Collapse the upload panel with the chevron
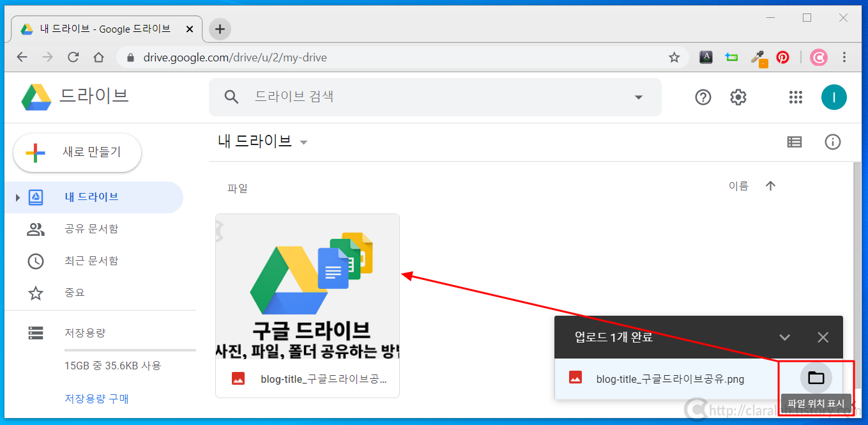Viewport: 868px width, 425px height. (785, 337)
